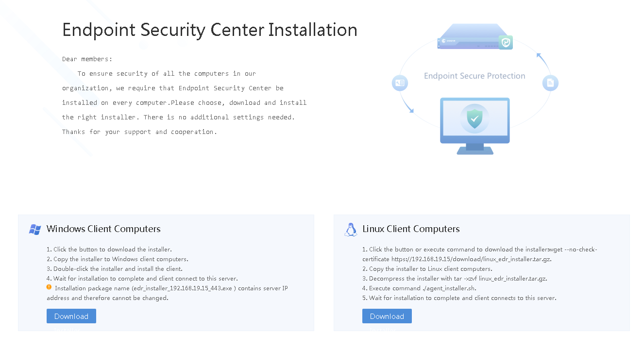644x350 pixels.
Task: Click the blue monitor illustration stand
Action: [475, 148]
